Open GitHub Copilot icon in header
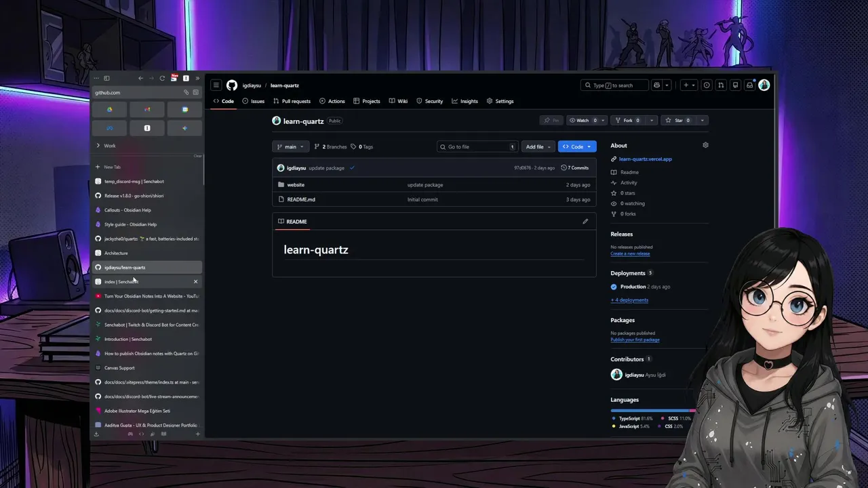 tap(656, 85)
